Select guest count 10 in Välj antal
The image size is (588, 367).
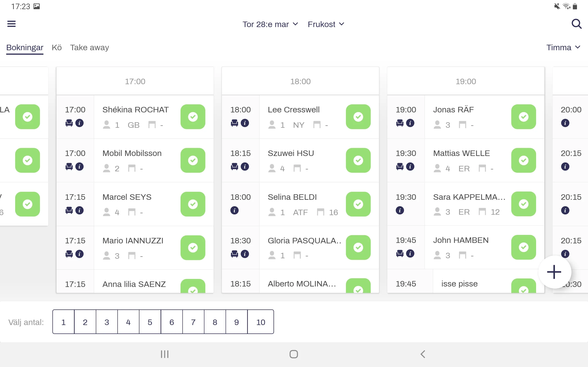(261, 322)
